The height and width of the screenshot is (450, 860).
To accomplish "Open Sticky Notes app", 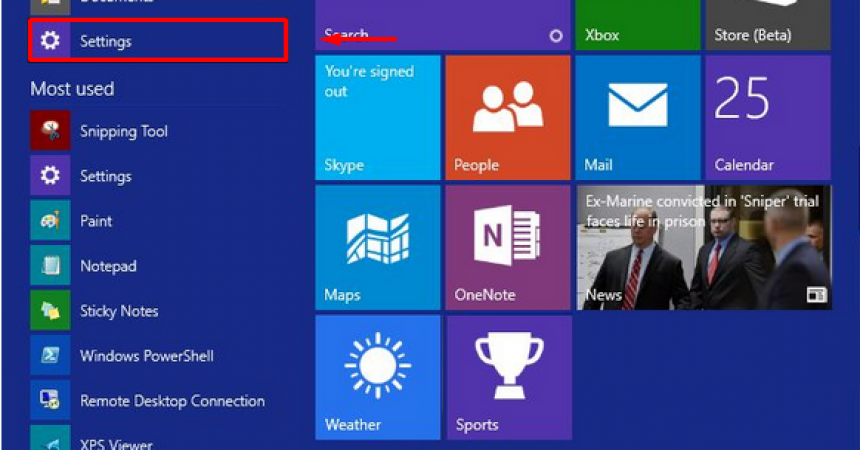I will tap(158, 311).
